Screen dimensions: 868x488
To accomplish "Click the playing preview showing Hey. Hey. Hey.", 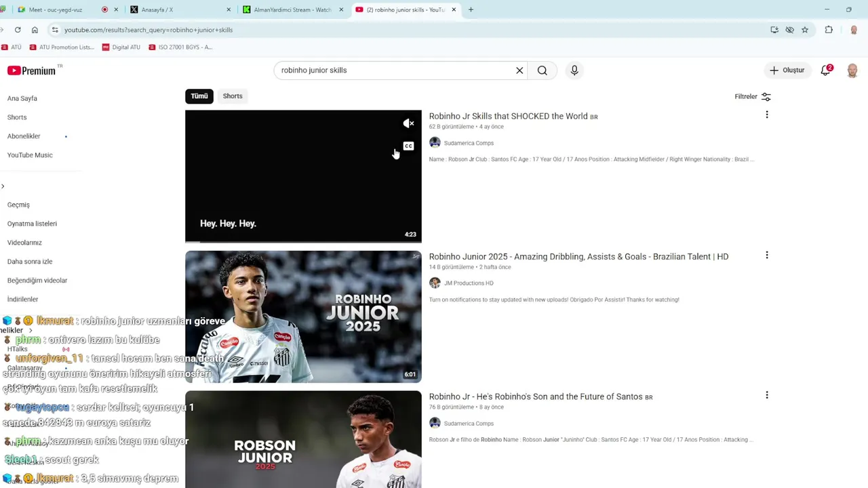I will pos(303,176).
